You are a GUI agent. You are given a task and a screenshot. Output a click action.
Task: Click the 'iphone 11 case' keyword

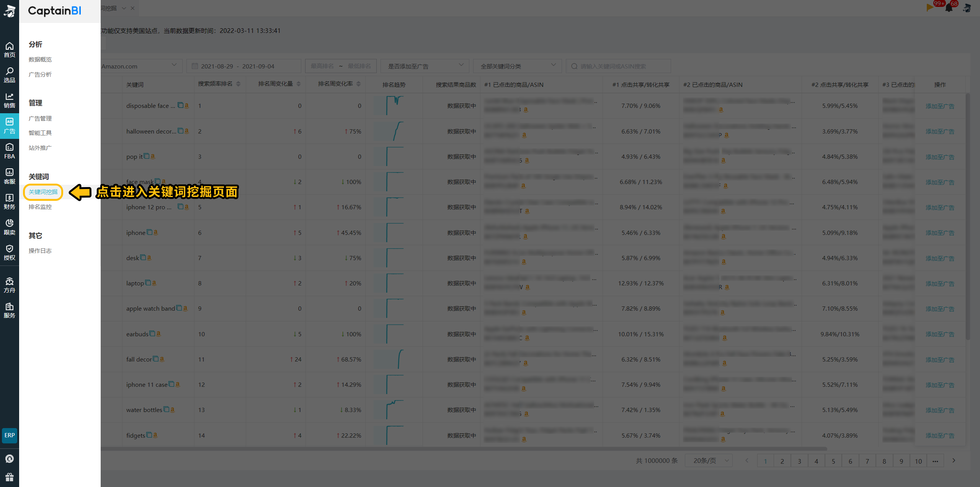pyautogui.click(x=147, y=384)
